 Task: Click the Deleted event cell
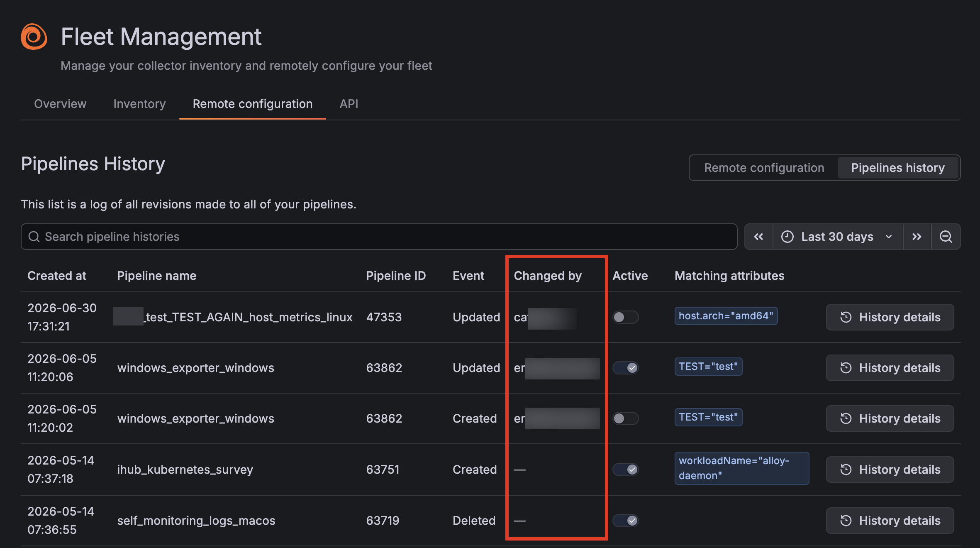tap(474, 521)
